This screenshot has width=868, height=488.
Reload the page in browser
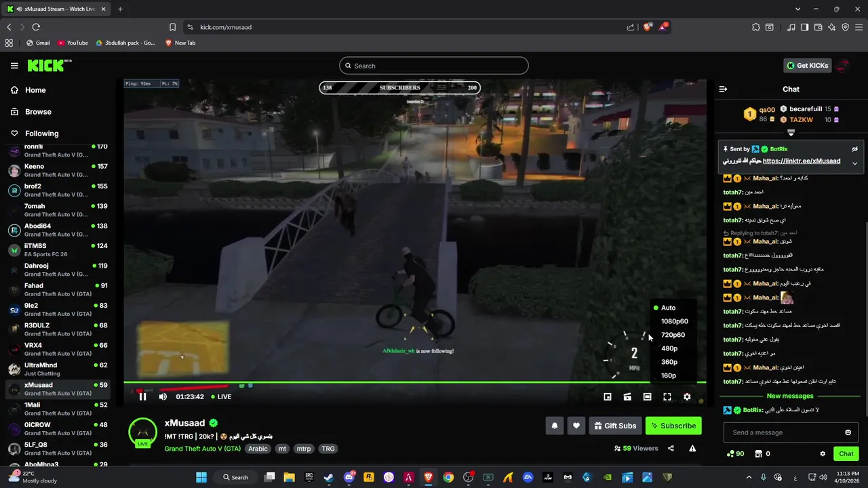(x=36, y=27)
